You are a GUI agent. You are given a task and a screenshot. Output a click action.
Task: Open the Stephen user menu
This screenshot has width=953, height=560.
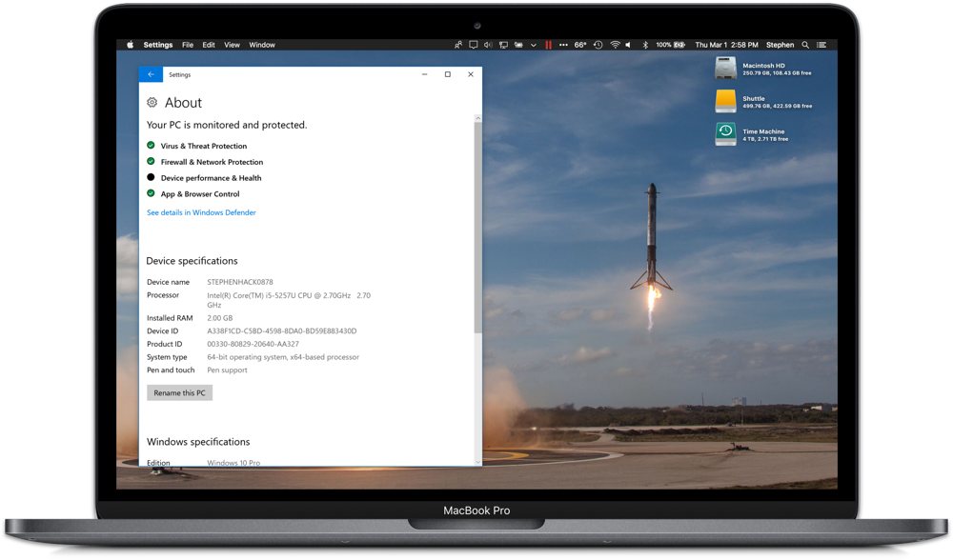click(780, 45)
